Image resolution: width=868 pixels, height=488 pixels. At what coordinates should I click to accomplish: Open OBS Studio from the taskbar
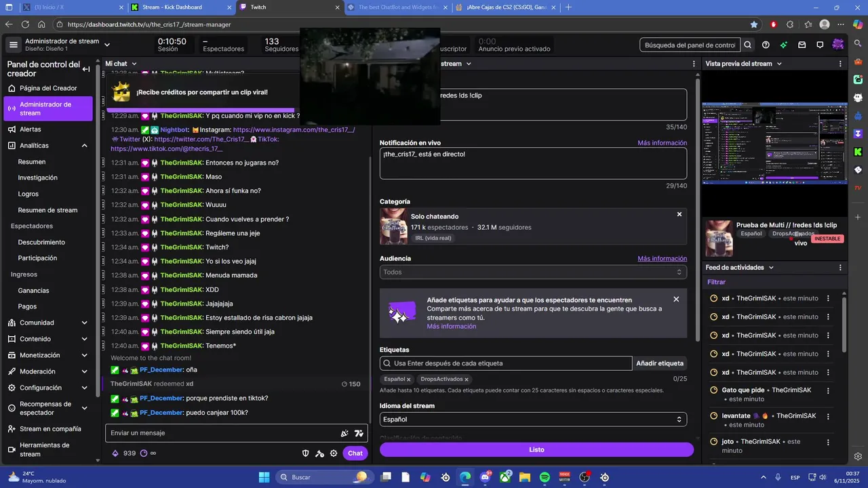coord(585,477)
